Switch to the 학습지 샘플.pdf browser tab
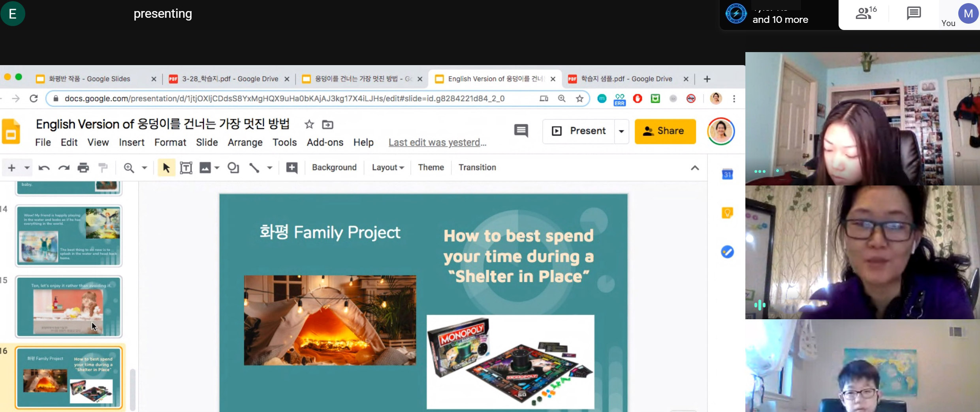 (x=626, y=79)
